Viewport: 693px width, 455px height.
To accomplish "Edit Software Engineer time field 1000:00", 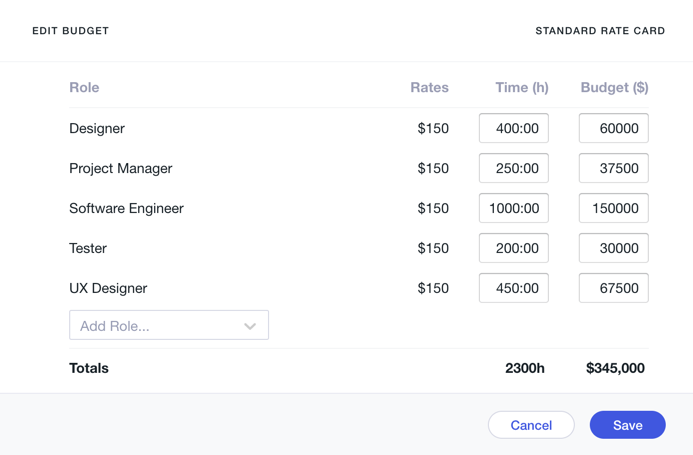I will point(514,208).
